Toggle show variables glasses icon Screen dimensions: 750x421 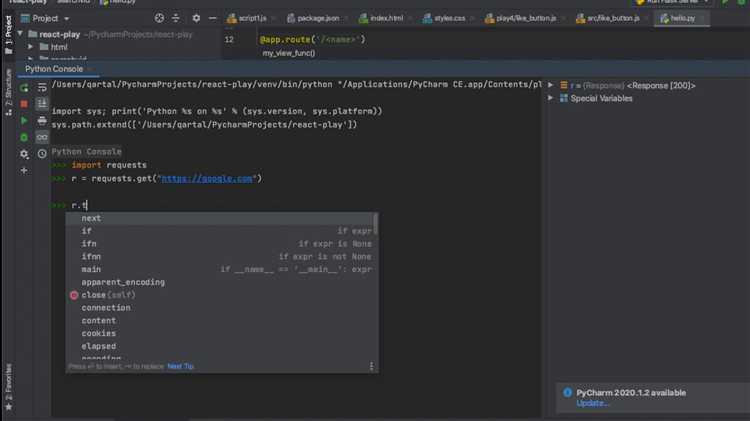(42, 137)
